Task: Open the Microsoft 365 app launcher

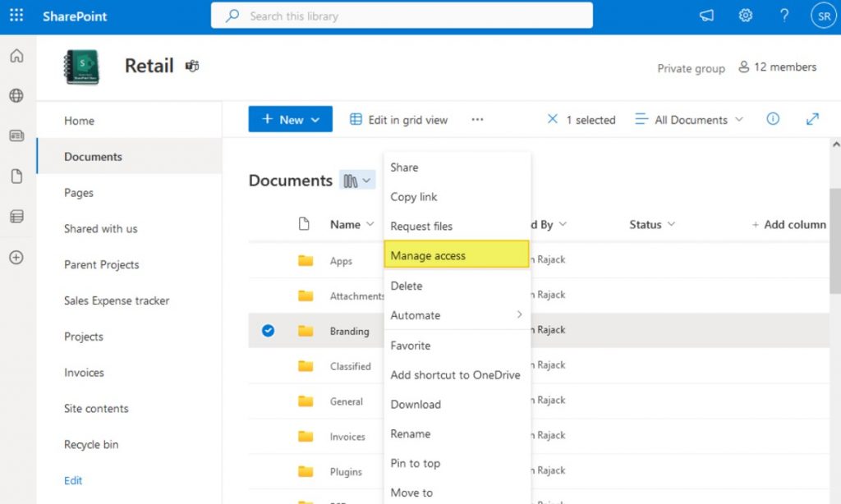Action: [x=16, y=16]
